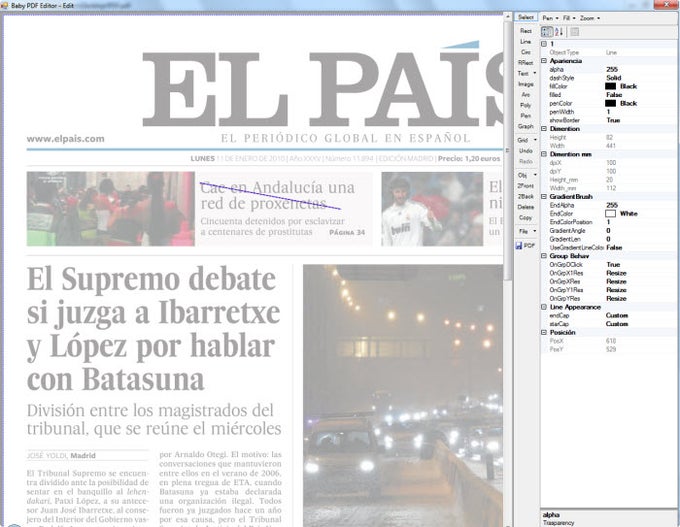
Task: Click the document vertical scrollbar up arrow
Action: [x=508, y=16]
